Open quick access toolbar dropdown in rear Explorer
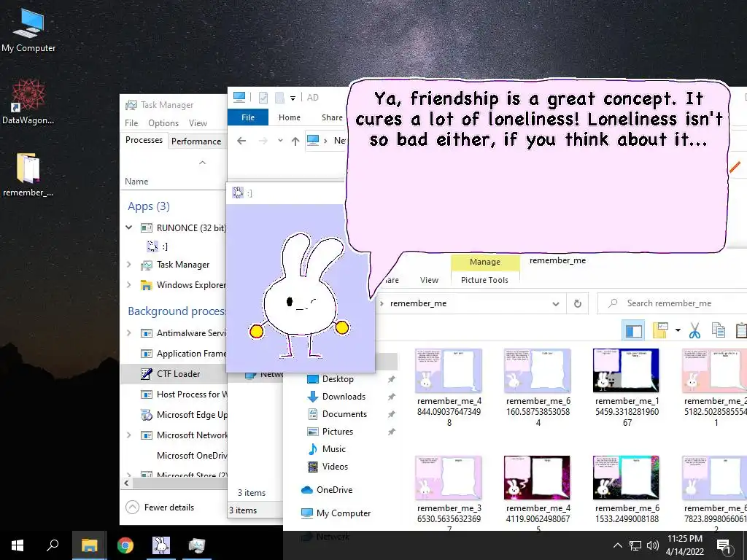This screenshot has width=747, height=560. tap(293, 98)
